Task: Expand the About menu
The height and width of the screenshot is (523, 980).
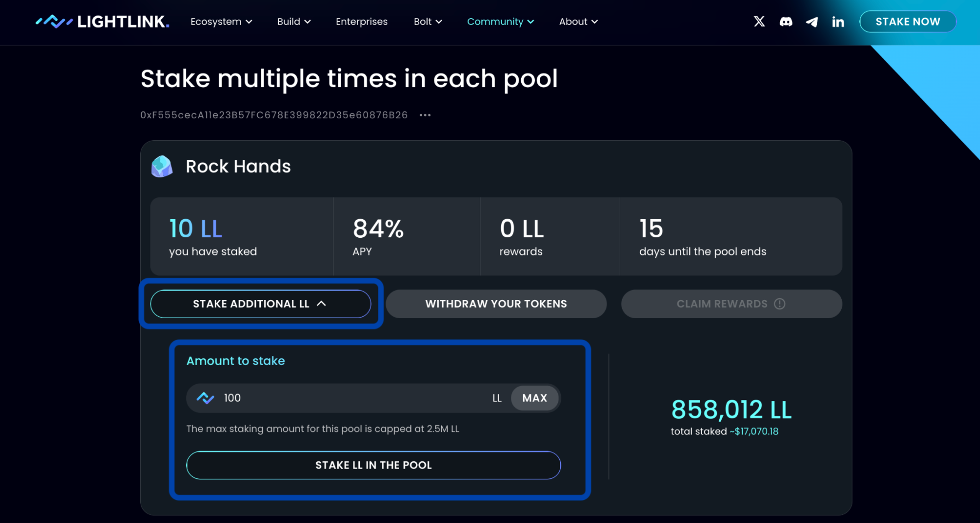Action: (578, 22)
